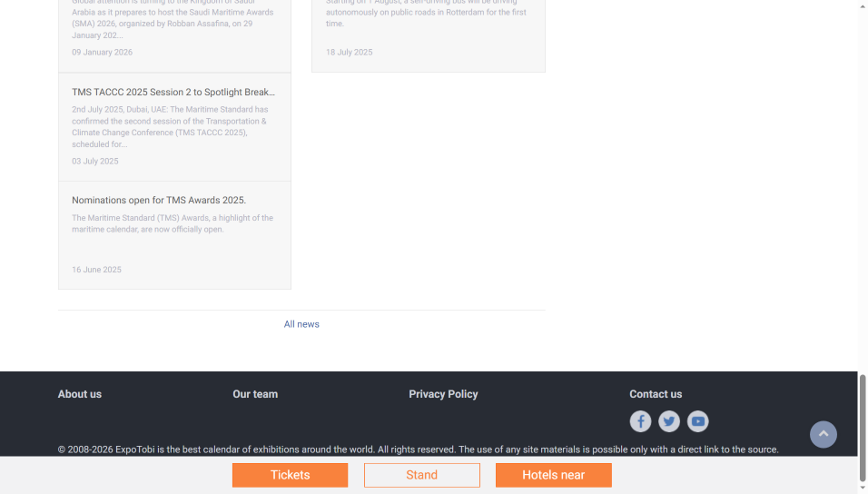Viewport: 868px width, 494px height.
Task: Click the vertical scrollbar thumb
Action: pos(863,427)
